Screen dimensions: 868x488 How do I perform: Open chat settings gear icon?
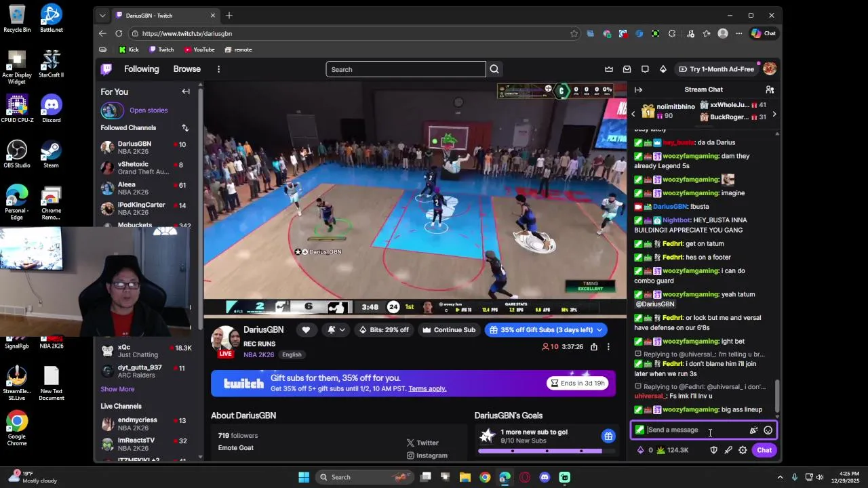coord(743,450)
